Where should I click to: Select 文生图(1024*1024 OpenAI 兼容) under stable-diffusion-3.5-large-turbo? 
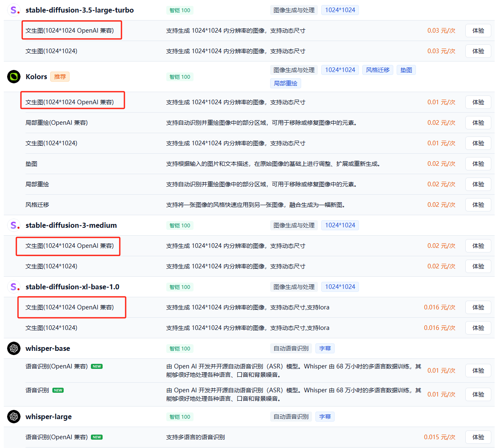pos(70,31)
